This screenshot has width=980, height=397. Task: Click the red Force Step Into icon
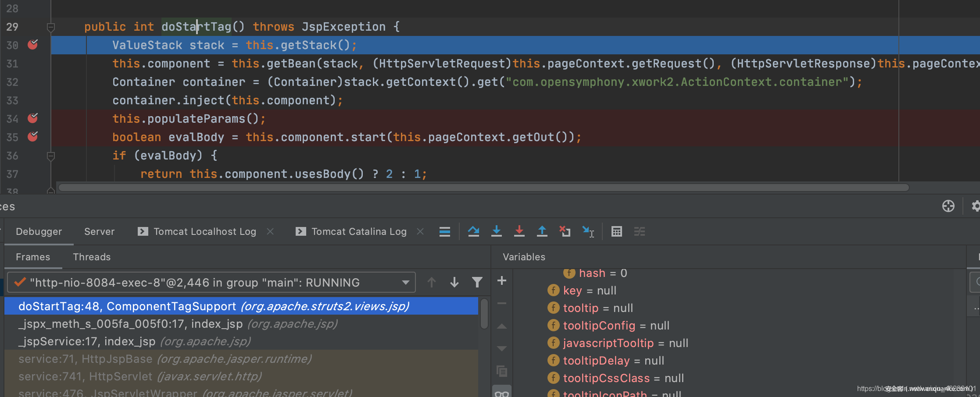point(519,231)
